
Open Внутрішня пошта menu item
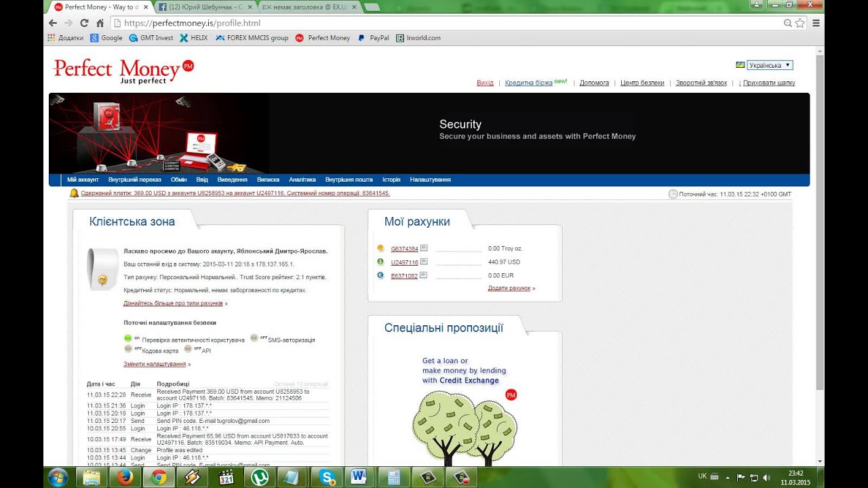[349, 180]
